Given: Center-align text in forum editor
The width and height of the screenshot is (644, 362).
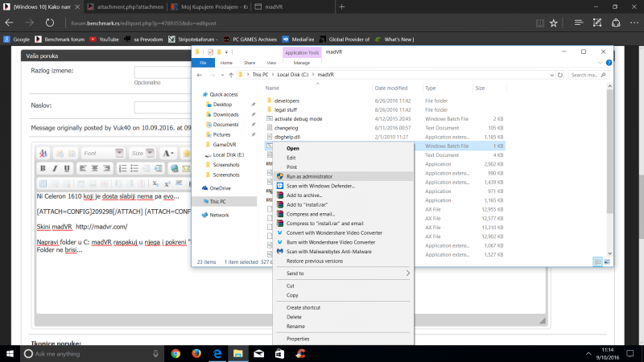Looking at the screenshot, I should point(94,168).
